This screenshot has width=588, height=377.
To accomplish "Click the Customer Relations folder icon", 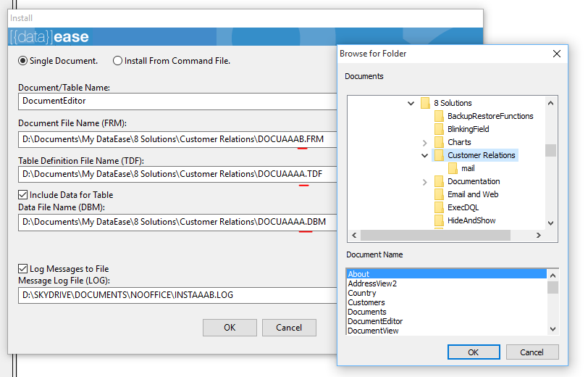I will point(439,155).
